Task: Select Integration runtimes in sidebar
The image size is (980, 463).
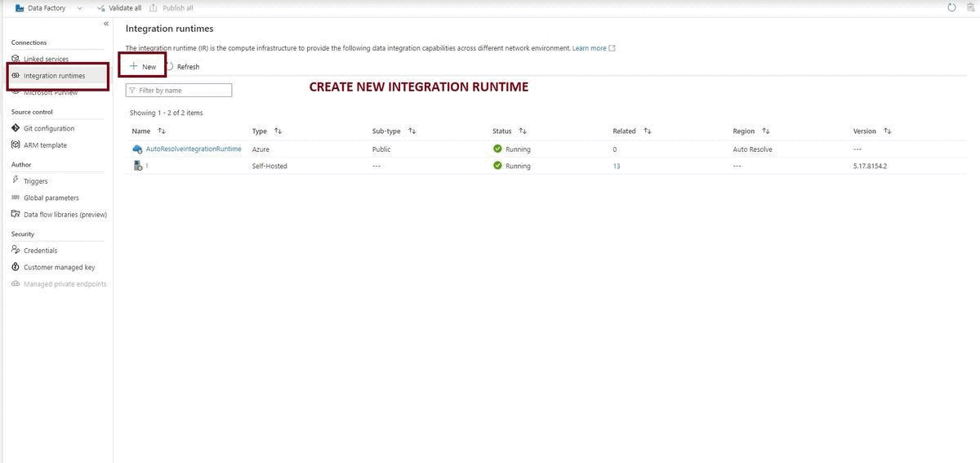Action: click(x=54, y=76)
